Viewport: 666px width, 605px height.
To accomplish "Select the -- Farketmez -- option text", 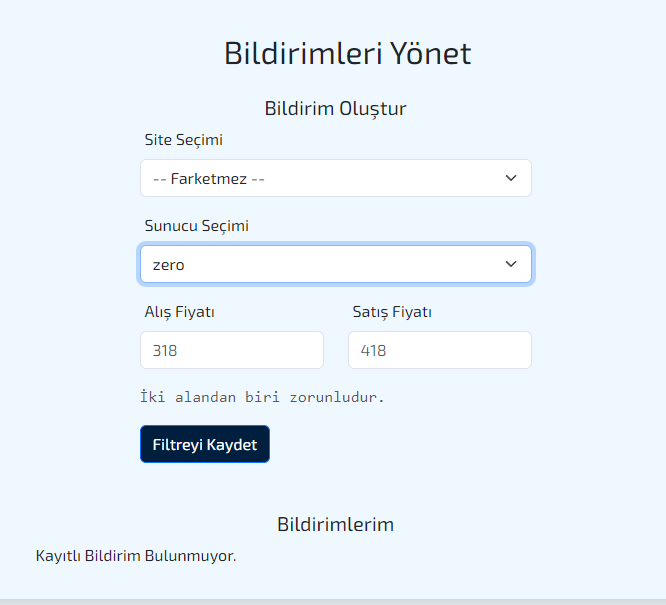I will pos(209,179).
